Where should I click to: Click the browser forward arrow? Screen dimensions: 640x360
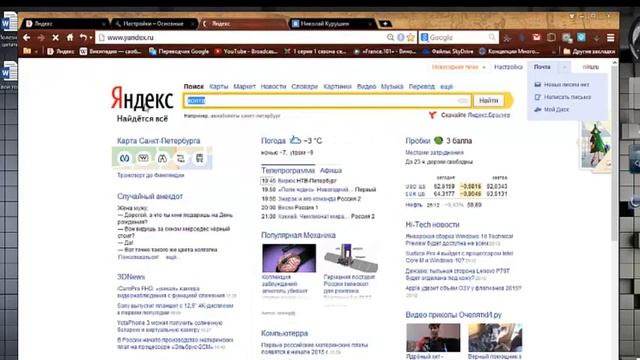click(41, 38)
